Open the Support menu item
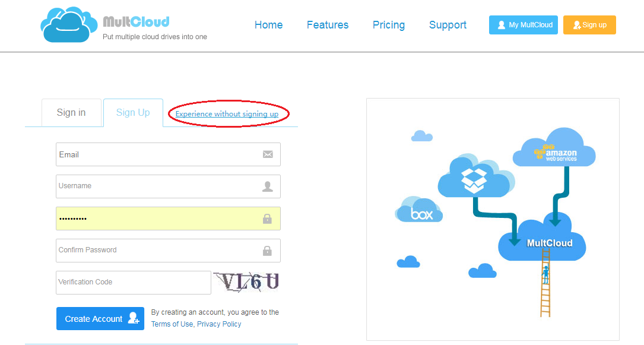Image resolution: width=644 pixels, height=345 pixels. 448,25
